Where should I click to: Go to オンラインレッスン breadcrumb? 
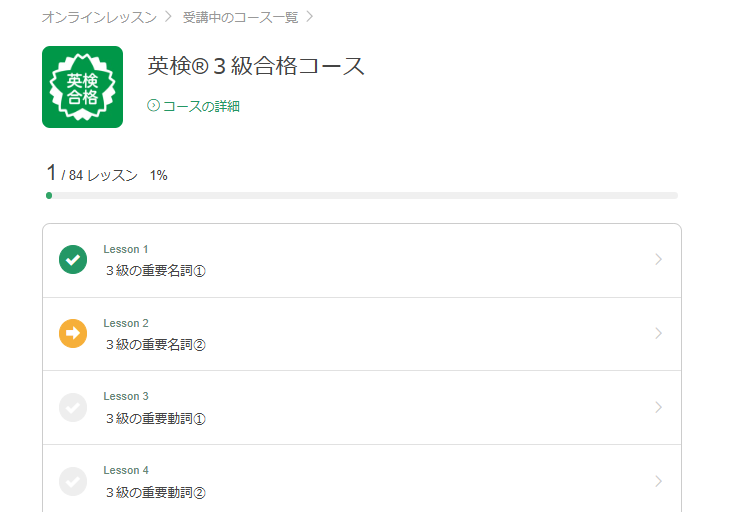click(x=99, y=17)
